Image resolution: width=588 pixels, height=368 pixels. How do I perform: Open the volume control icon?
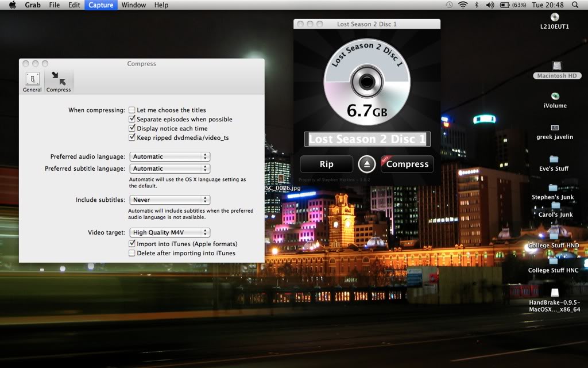click(490, 5)
